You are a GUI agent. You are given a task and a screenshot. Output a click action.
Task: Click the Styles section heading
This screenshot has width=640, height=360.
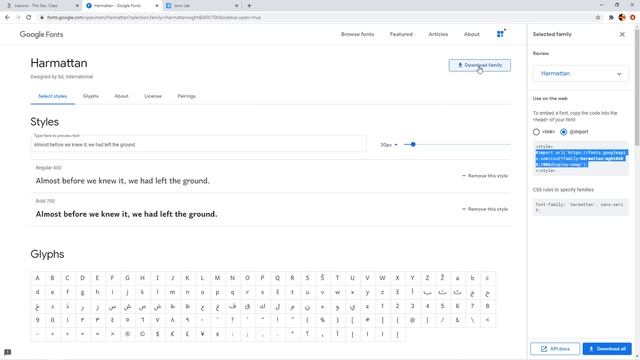tap(44, 122)
